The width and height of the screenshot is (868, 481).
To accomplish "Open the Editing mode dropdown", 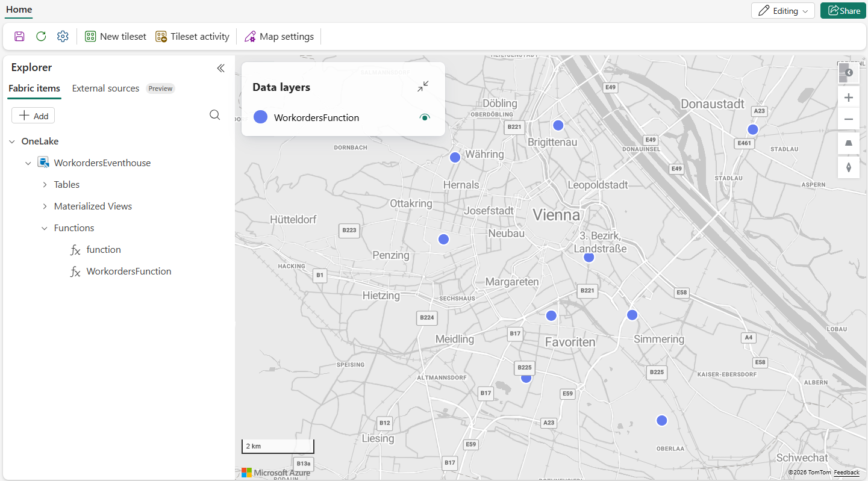I will 782,11.
